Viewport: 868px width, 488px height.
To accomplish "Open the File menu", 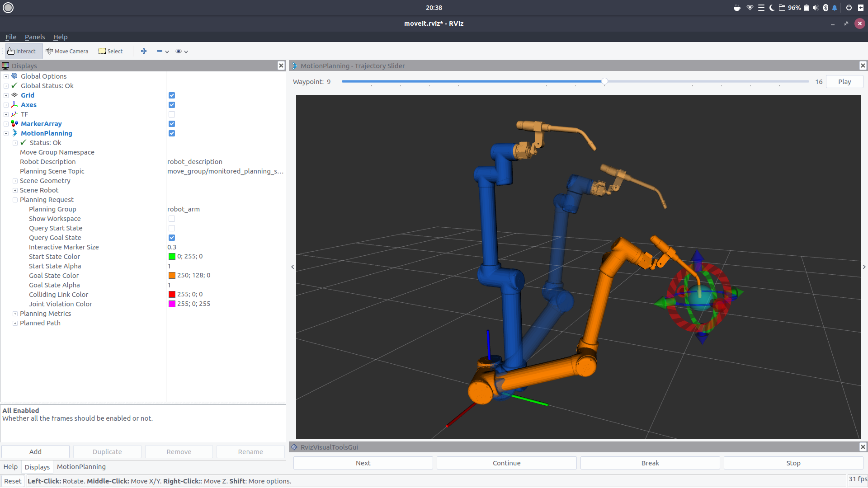I will pyautogui.click(x=11, y=37).
